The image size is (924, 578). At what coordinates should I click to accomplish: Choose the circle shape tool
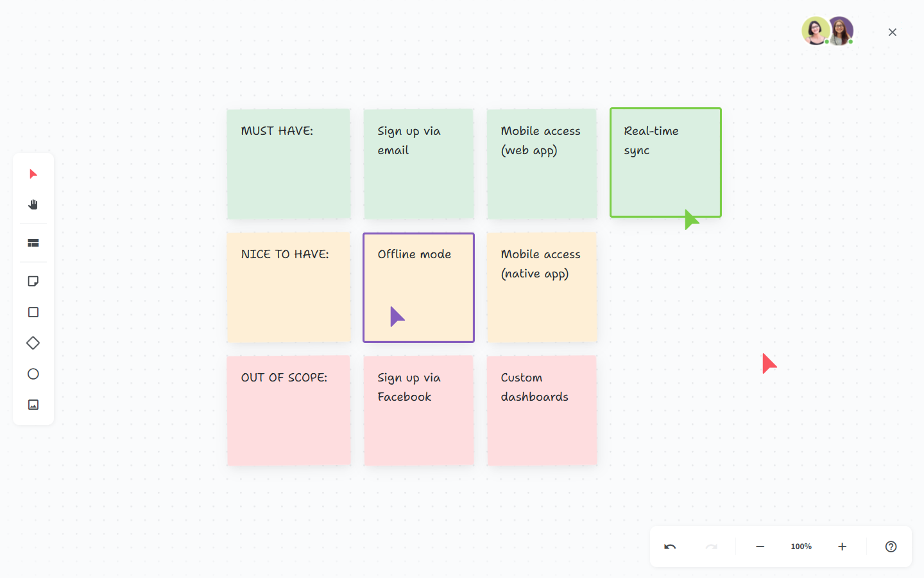[x=33, y=373]
